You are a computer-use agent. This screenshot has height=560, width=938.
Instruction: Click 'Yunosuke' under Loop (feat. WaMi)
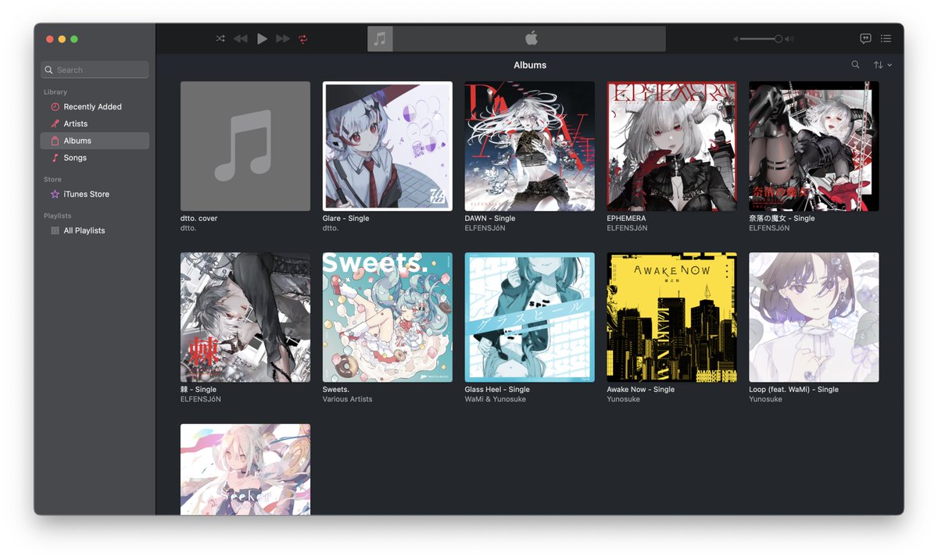[x=766, y=399]
